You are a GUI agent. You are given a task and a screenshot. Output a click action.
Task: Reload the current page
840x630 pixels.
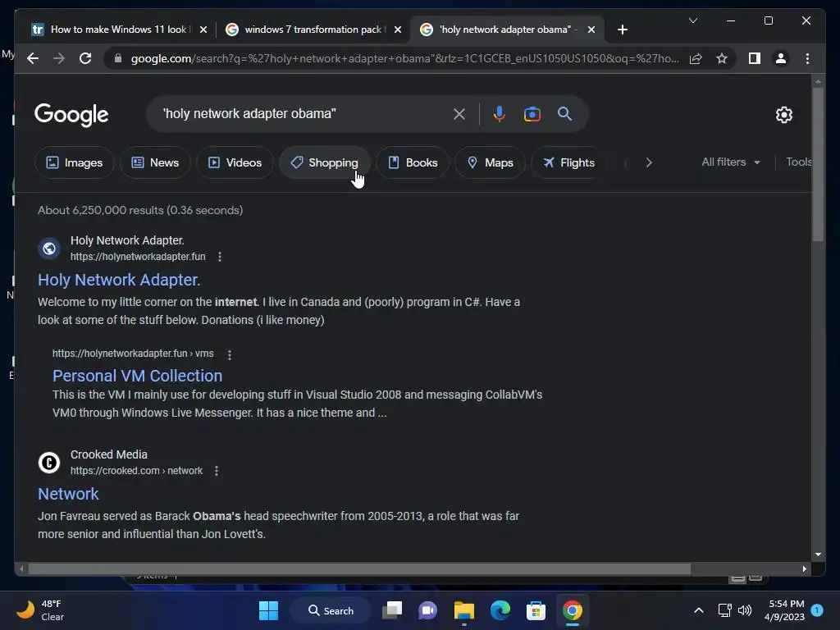click(85, 58)
